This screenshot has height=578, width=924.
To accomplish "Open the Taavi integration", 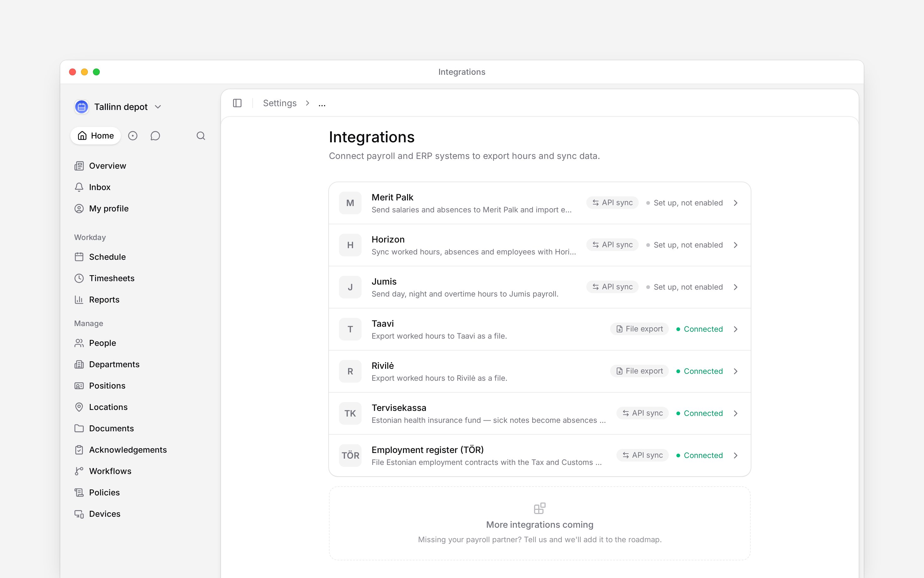I will pos(540,329).
